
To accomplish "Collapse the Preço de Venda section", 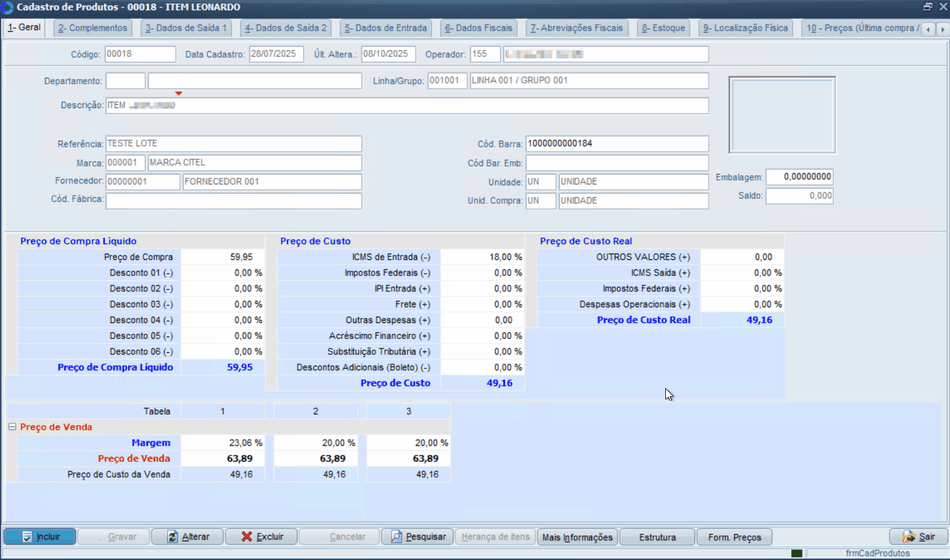I will [x=12, y=427].
